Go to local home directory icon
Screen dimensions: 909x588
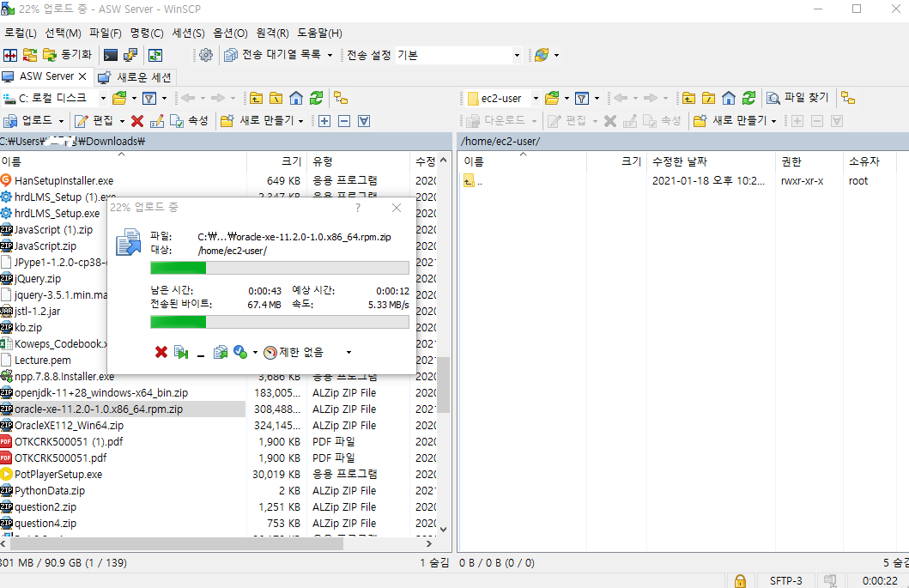pyautogui.click(x=296, y=98)
